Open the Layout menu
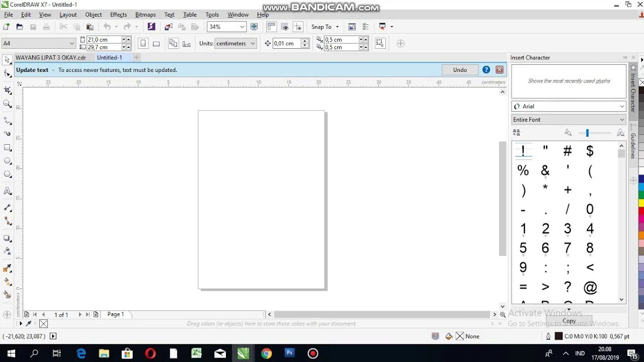The width and height of the screenshot is (644, 362). pyautogui.click(x=68, y=15)
